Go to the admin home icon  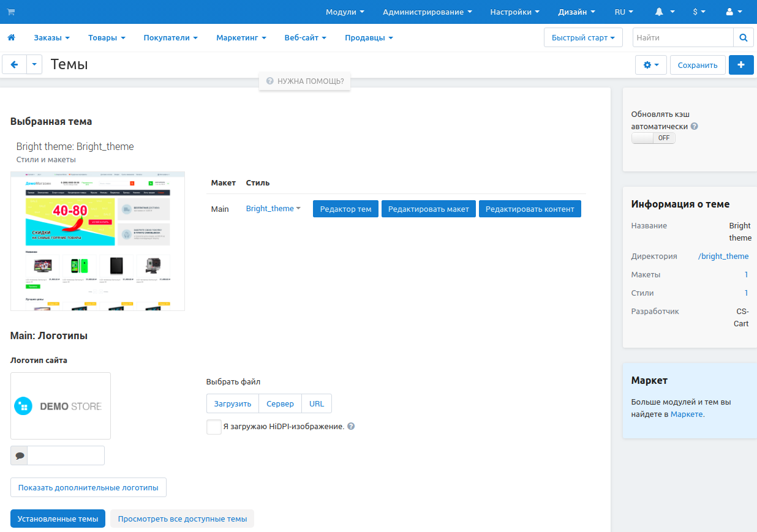point(11,38)
